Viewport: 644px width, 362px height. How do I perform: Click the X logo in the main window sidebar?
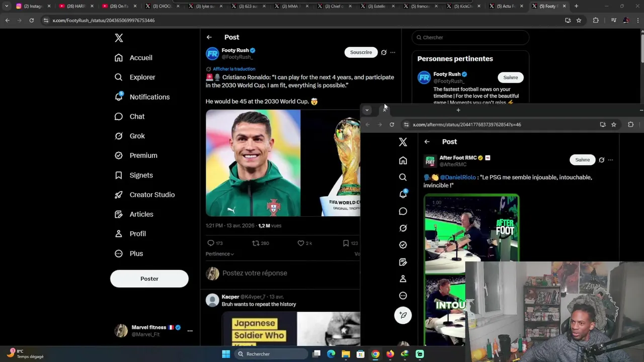pyautogui.click(x=119, y=38)
